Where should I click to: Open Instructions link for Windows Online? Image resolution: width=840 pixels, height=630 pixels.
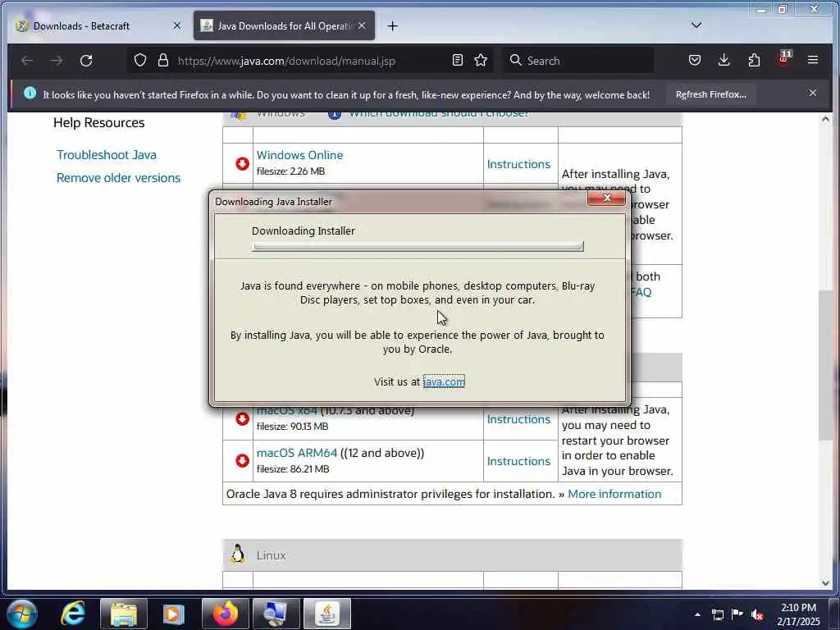pos(518,164)
